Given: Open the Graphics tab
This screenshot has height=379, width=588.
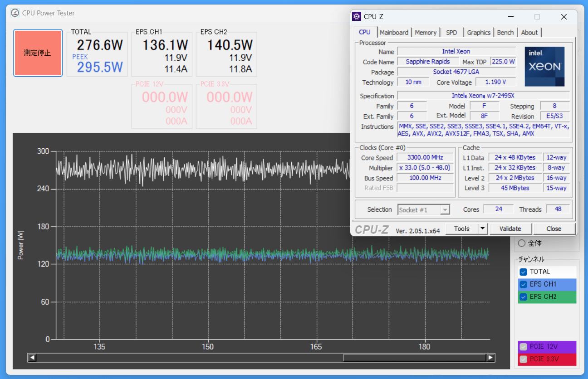Looking at the screenshot, I should pos(479,33).
